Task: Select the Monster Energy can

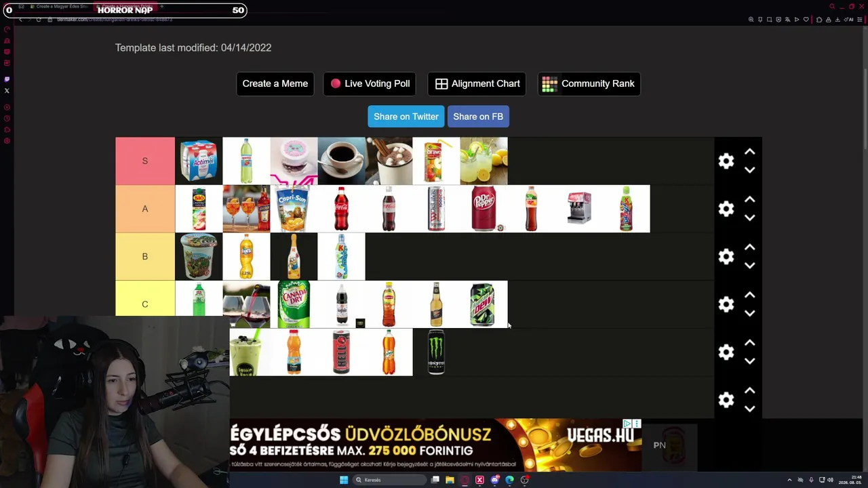Action: [x=436, y=352]
